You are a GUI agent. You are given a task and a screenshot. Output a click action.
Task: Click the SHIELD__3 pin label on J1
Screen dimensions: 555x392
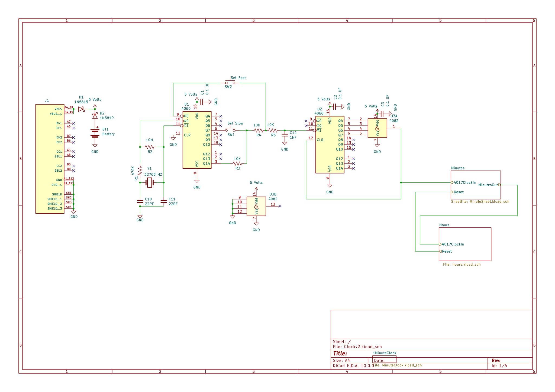[55, 208]
